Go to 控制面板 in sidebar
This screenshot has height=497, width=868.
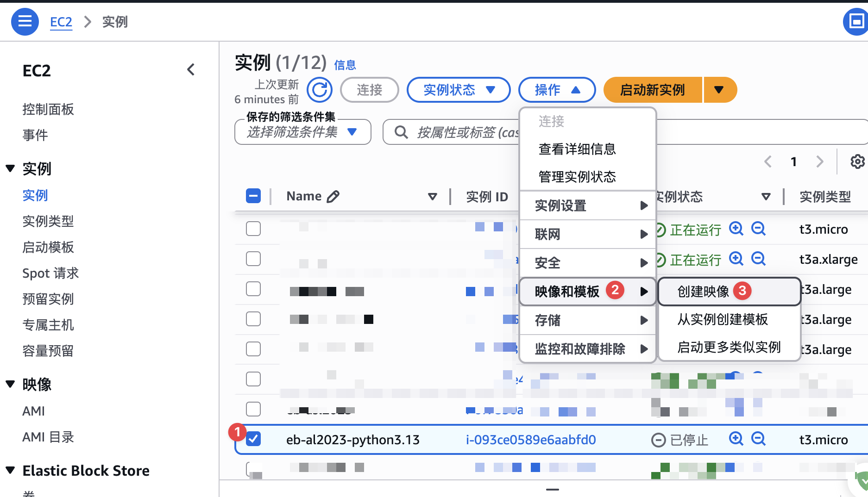click(x=48, y=109)
